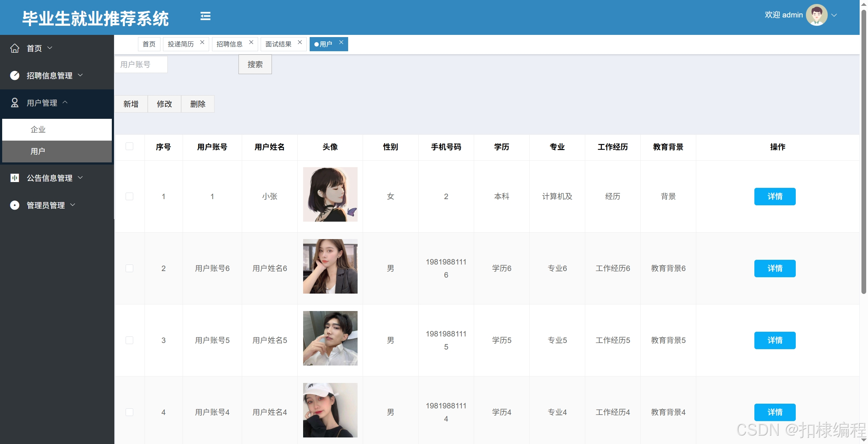The height and width of the screenshot is (444, 868).
Task: Switch to the 投递简历 tab
Action: point(181,44)
